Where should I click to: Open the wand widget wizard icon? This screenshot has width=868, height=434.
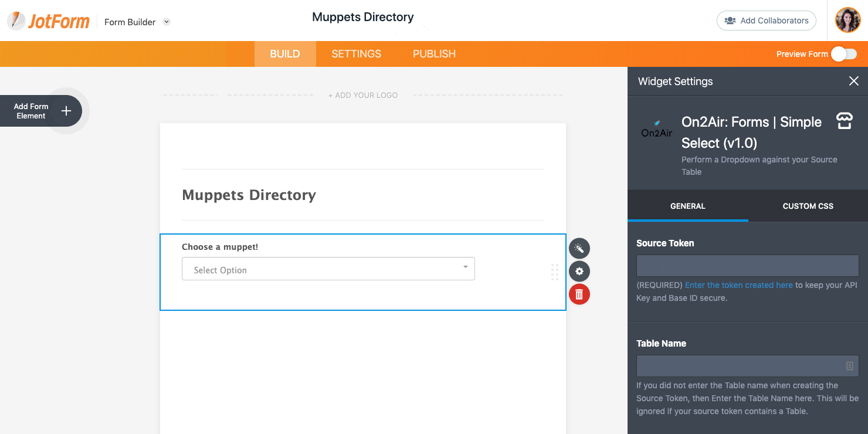click(579, 248)
